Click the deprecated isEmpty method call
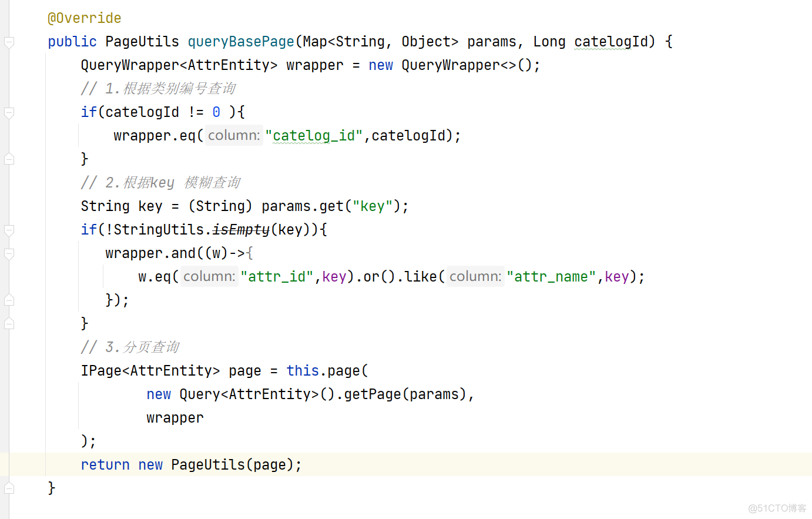The image size is (812, 519). (x=241, y=230)
